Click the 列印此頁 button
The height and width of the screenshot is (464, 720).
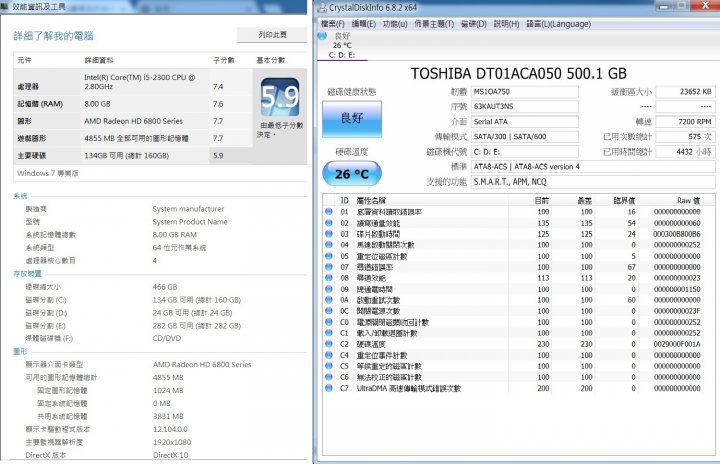(x=272, y=35)
